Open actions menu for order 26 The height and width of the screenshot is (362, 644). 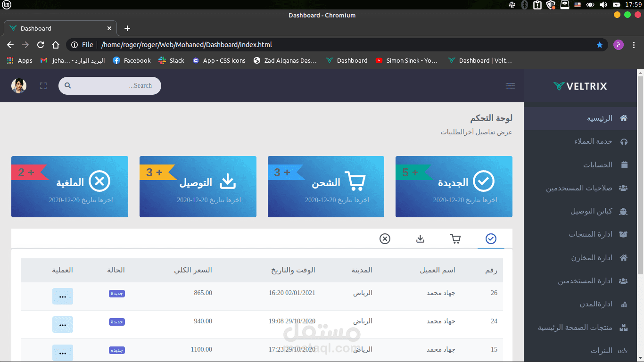63,296
